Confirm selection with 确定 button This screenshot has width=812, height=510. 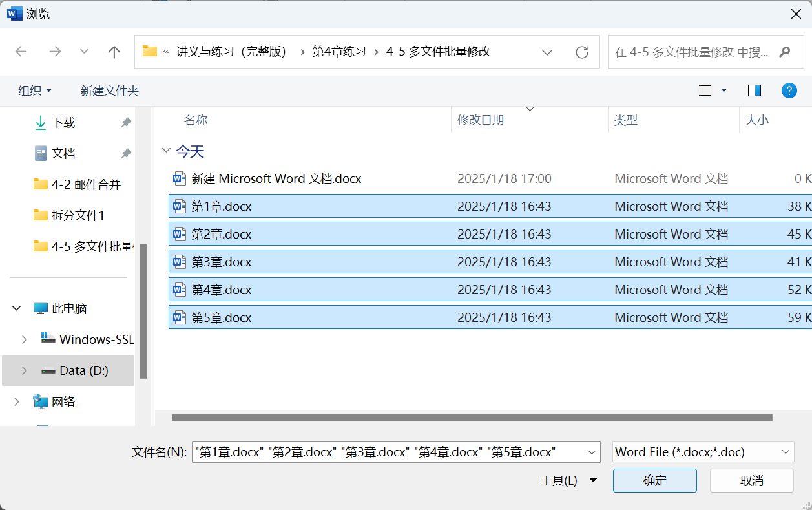(x=655, y=480)
